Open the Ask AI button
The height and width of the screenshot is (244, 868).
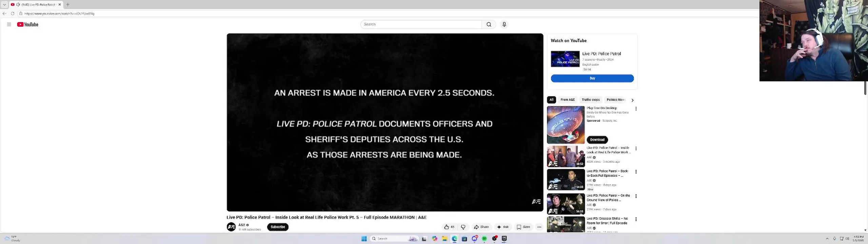pyautogui.click(x=503, y=227)
